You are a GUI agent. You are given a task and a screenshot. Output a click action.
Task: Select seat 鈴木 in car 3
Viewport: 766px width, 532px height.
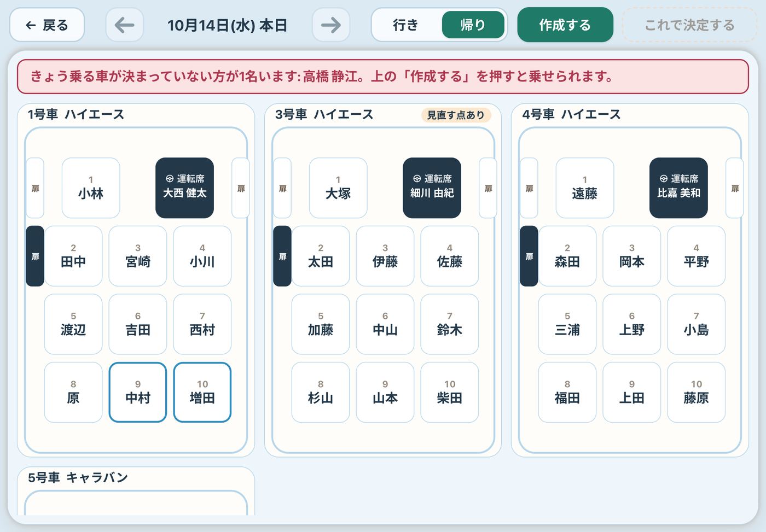(450, 324)
